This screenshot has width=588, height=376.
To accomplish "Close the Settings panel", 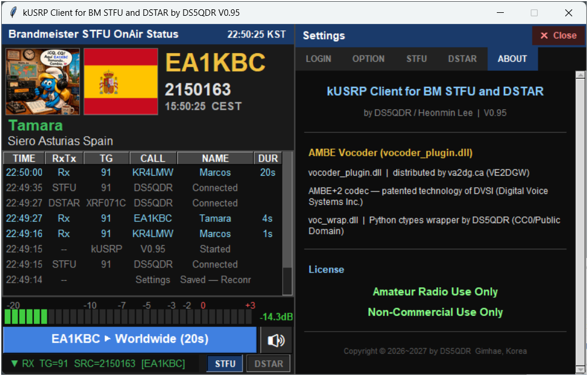I will [558, 36].
